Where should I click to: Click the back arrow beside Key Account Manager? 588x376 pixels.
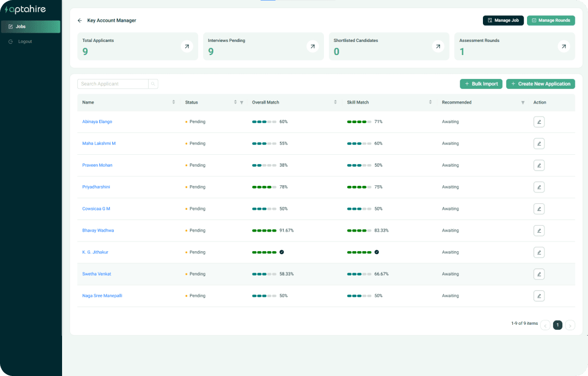coord(79,21)
